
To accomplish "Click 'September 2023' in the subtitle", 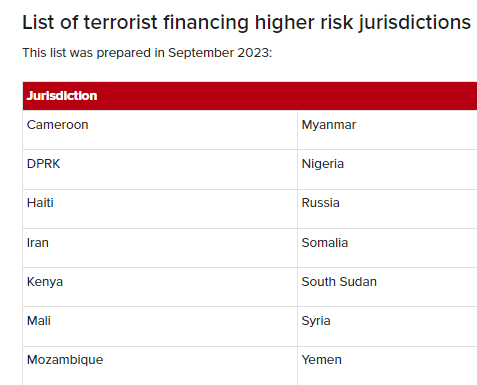I will point(220,53).
